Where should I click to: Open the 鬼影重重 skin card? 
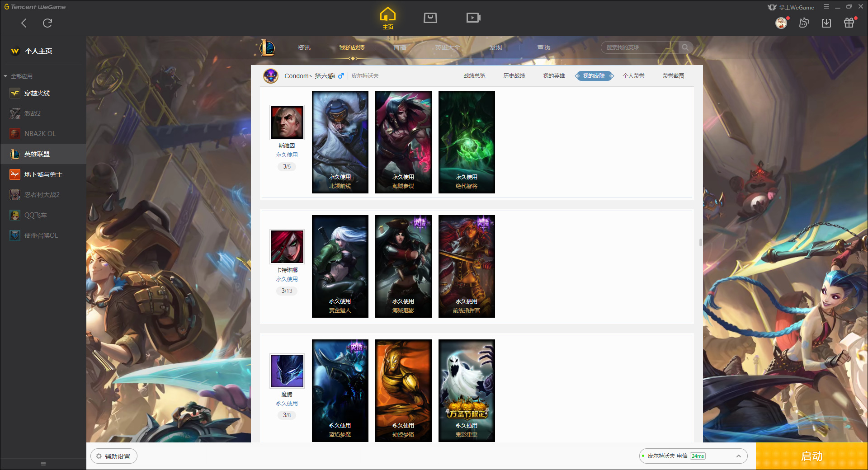point(467,390)
